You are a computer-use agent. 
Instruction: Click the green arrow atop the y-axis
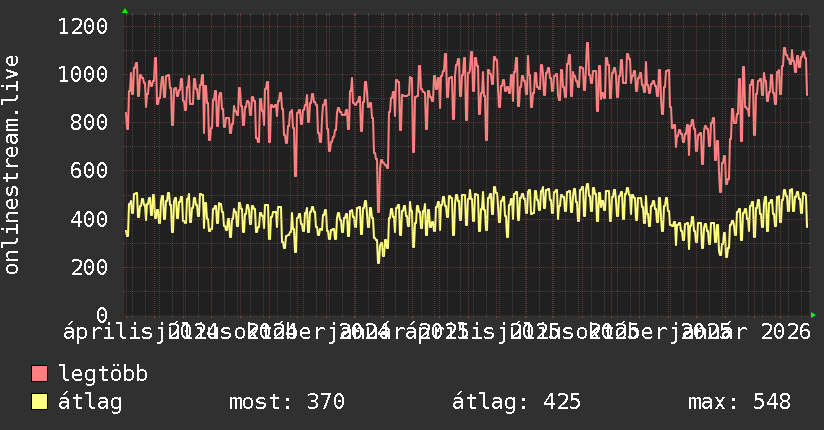coord(125,11)
